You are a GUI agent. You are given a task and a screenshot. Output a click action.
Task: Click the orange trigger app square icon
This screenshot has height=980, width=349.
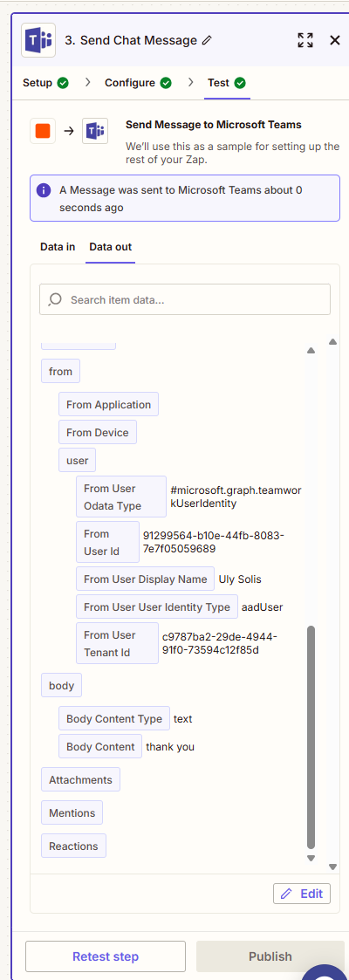click(x=43, y=131)
